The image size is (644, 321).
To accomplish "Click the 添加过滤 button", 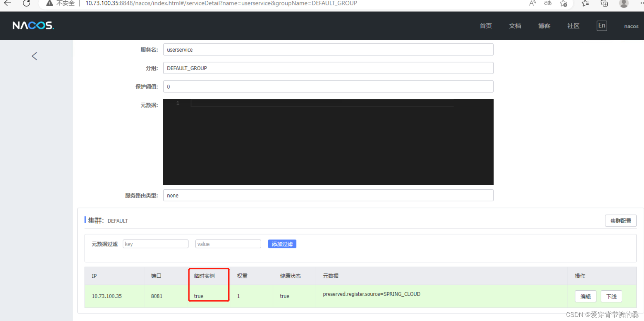I will pyautogui.click(x=282, y=244).
